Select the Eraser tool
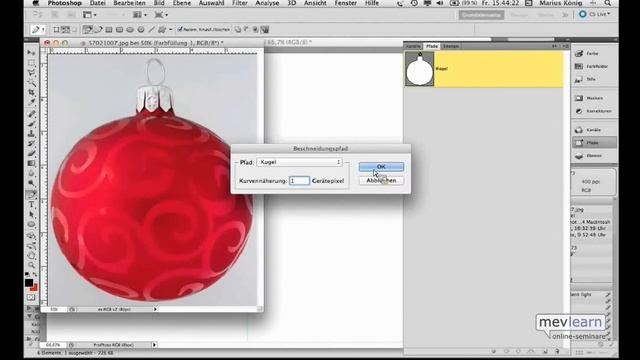 click(x=31, y=153)
